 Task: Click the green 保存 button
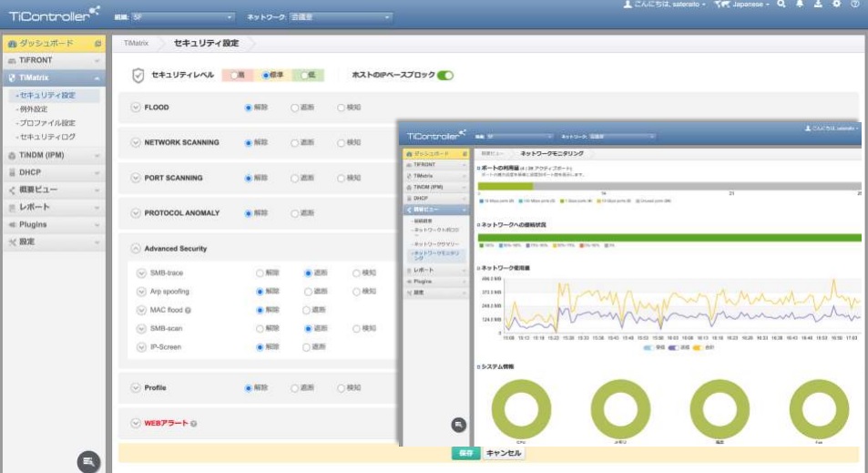[x=465, y=453]
